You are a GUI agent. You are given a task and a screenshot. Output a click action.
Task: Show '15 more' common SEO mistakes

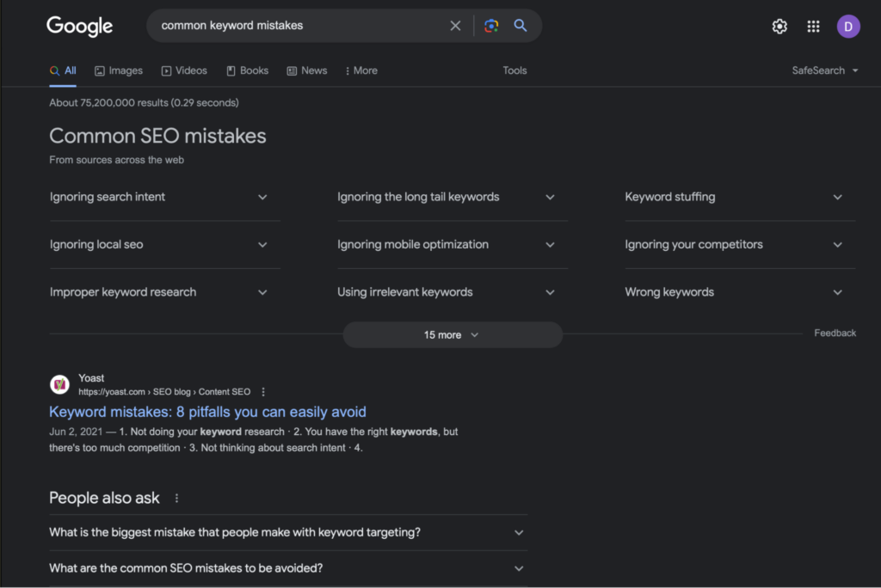pos(453,334)
